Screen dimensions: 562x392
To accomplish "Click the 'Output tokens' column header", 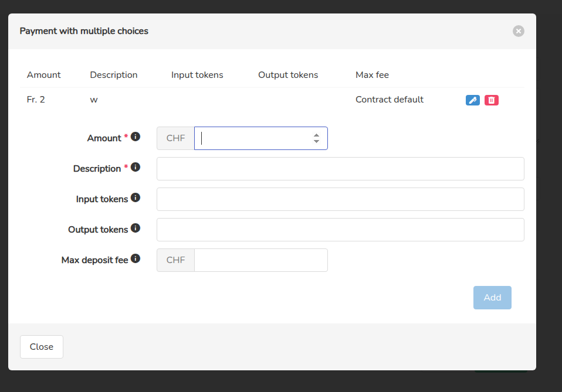I will pyautogui.click(x=288, y=75).
